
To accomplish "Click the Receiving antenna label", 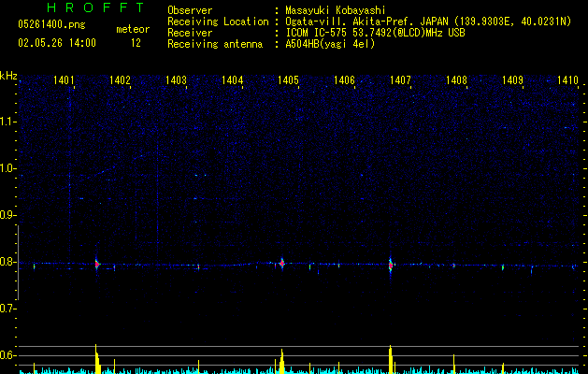I will coord(215,44).
